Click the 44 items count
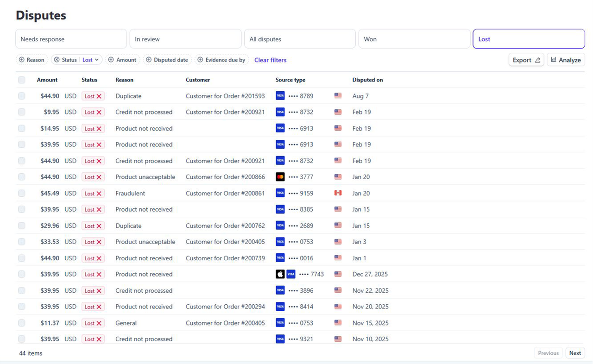Viewport: 593px width, 364px height. (x=31, y=353)
